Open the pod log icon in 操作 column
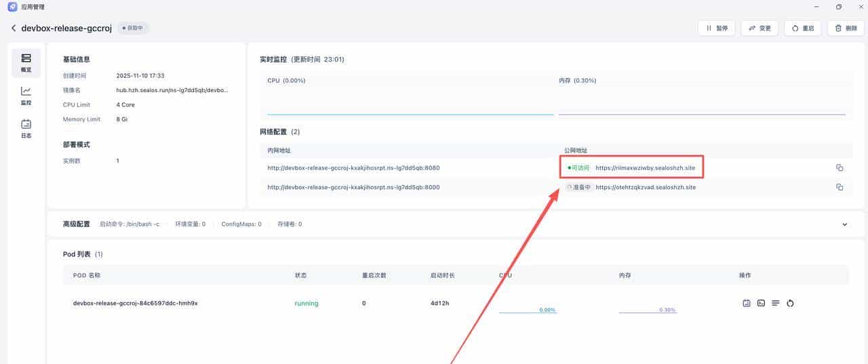 point(747,303)
